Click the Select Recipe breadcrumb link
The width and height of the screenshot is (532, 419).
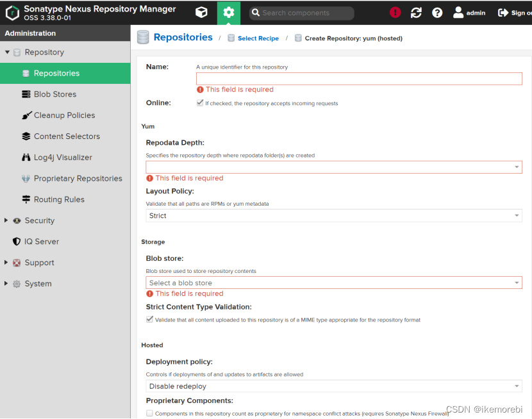click(258, 38)
